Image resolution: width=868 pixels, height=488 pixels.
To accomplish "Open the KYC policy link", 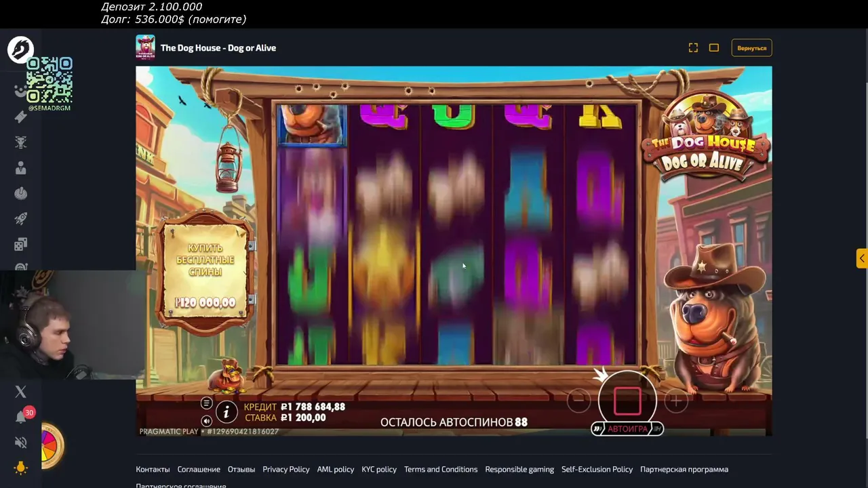I will click(379, 469).
